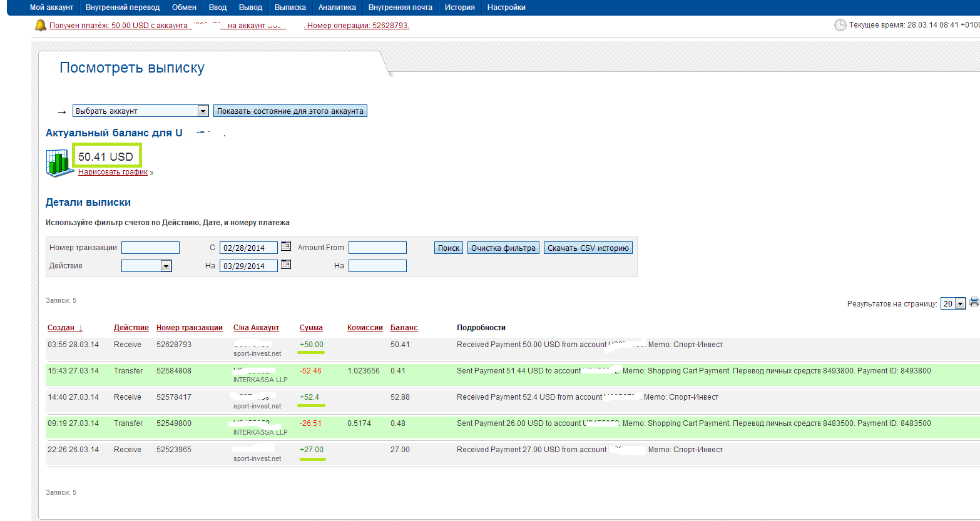Click the 'Номер транзакции' input field
Viewport: 980px width, 521px height.
150,248
